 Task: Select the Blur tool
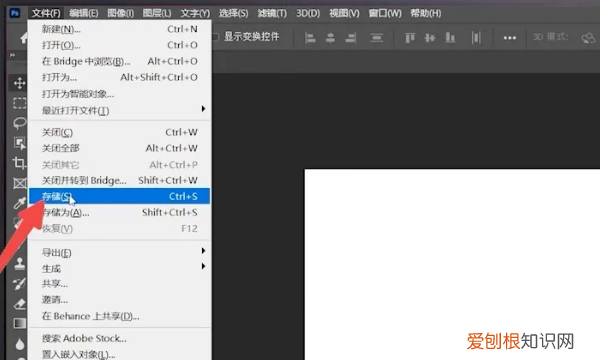pos(19,344)
